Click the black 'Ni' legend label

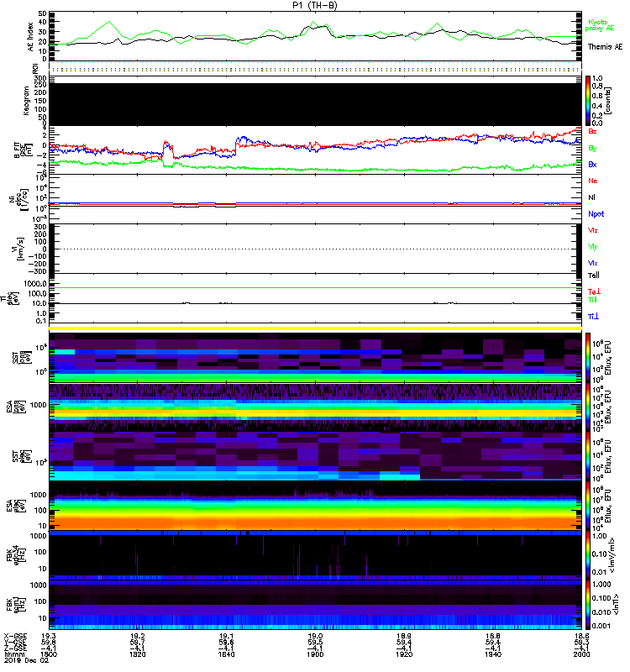591,197
